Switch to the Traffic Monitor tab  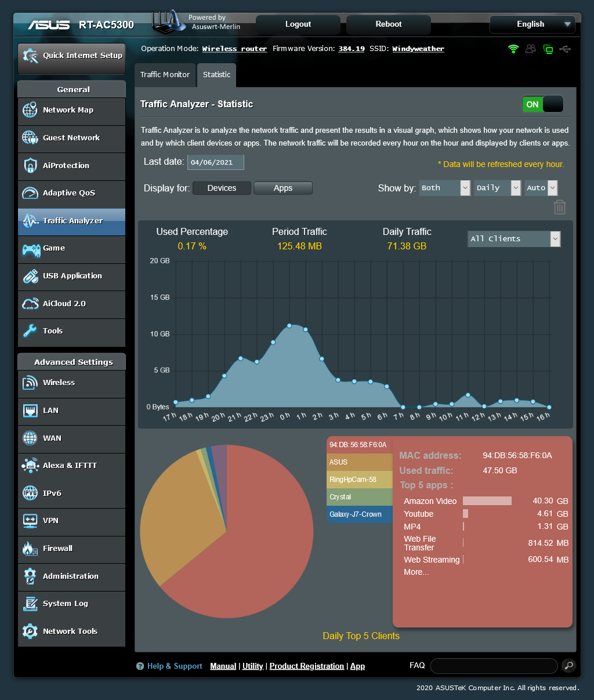[x=165, y=75]
